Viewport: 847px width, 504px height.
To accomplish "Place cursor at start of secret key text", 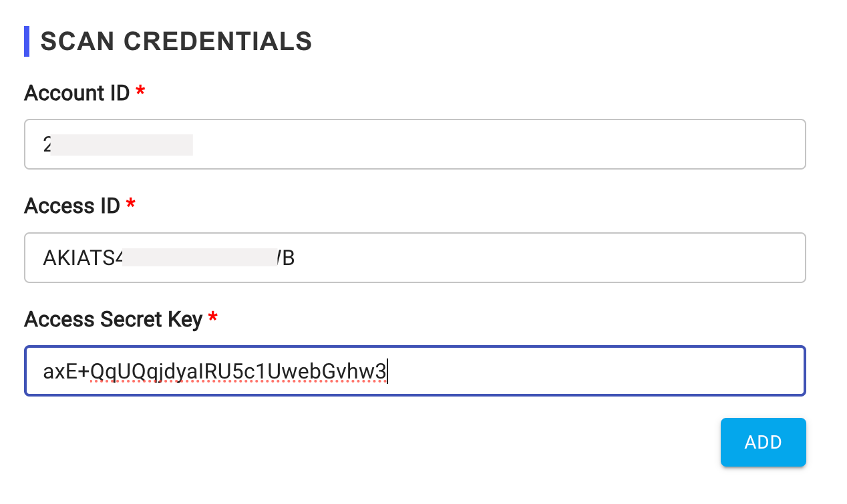I will 44,371.
